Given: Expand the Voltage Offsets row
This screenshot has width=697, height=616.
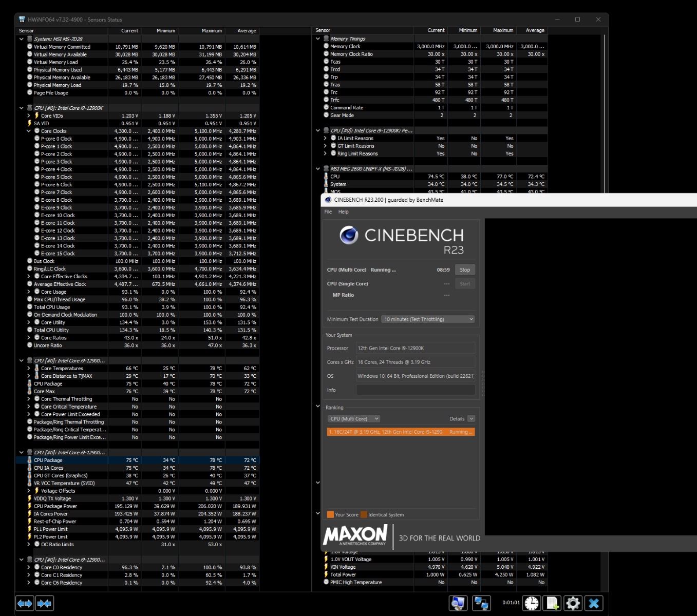Looking at the screenshot, I should 29,491.
